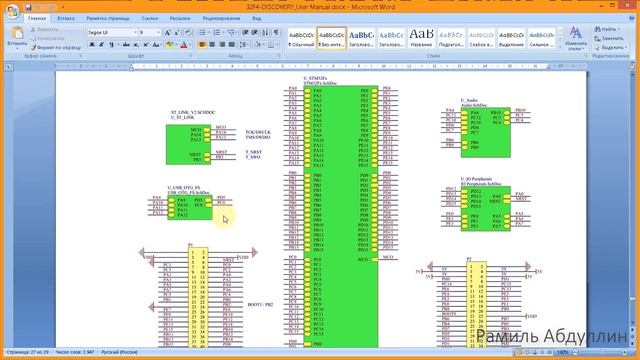Switch to the Рассылки tab
The image size is (640, 360).
[180, 18]
